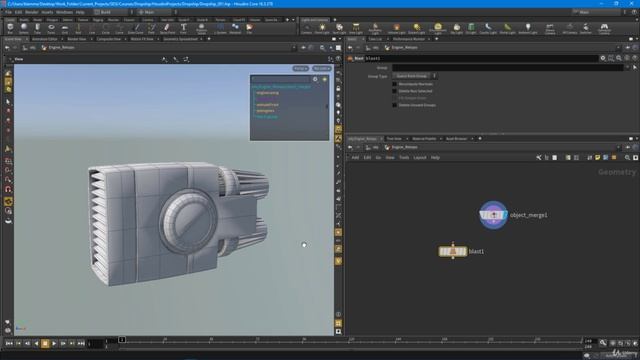Click the stop playback button
This screenshot has width=640, height=360.
pyautogui.click(x=45, y=344)
